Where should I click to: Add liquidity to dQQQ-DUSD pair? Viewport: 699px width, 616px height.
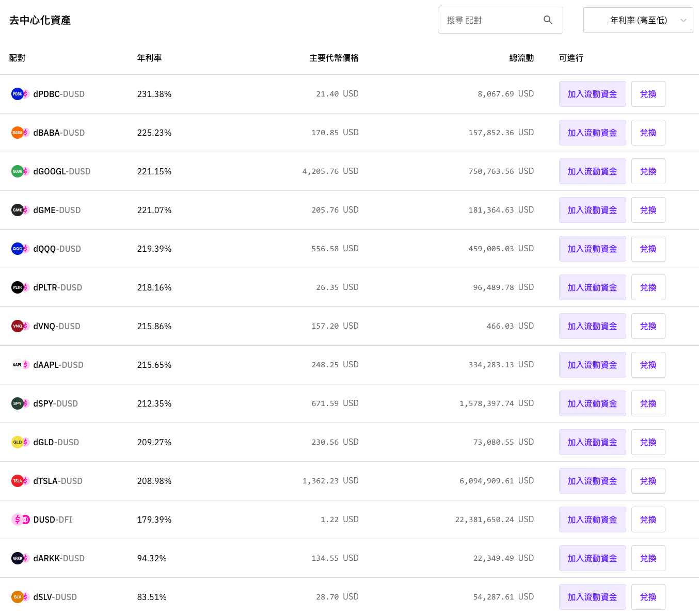[x=592, y=249]
